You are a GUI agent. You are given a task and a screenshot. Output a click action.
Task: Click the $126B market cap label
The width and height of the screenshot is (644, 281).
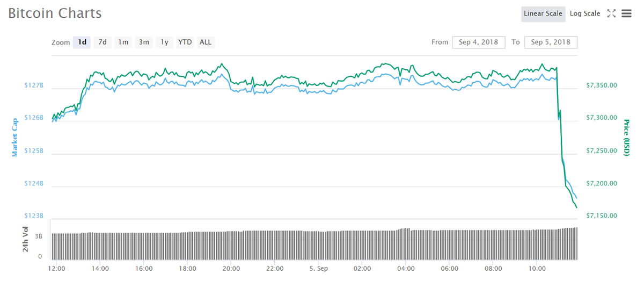coord(33,118)
